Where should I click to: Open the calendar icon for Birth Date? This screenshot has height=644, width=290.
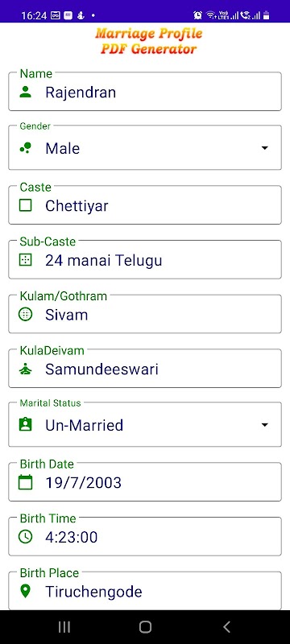[x=26, y=482]
